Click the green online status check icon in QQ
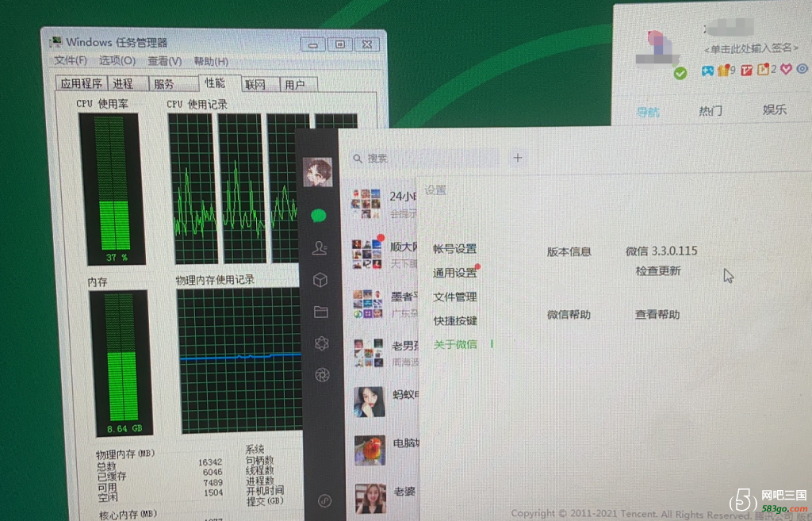Viewport: 812px width, 521px height. click(680, 74)
